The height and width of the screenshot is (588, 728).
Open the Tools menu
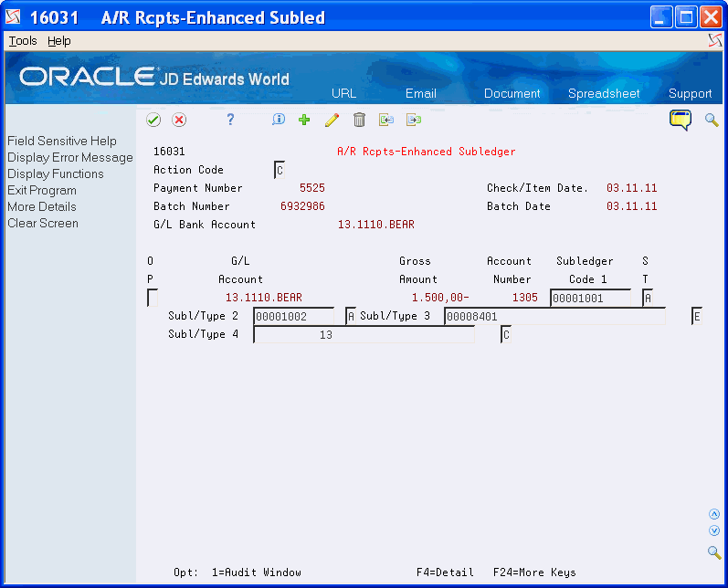click(x=23, y=41)
